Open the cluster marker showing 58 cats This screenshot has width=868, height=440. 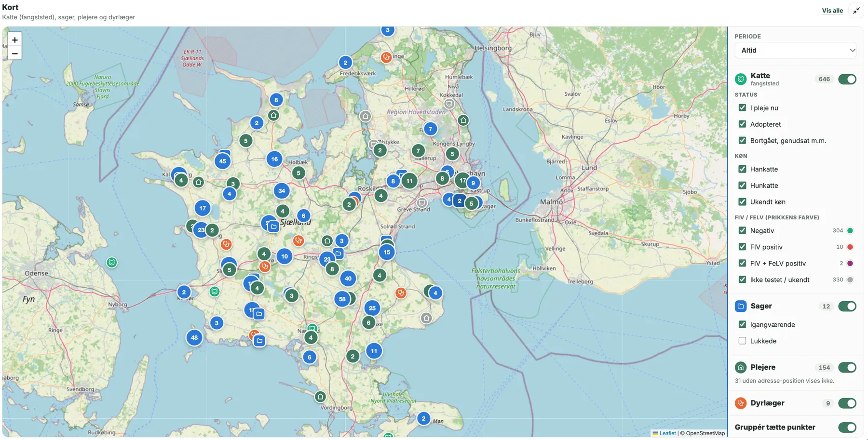coord(342,299)
